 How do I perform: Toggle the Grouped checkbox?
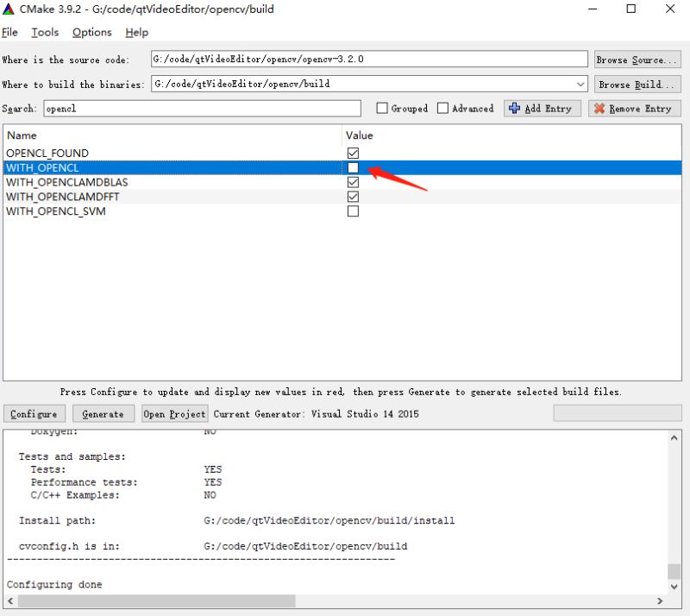[380, 108]
